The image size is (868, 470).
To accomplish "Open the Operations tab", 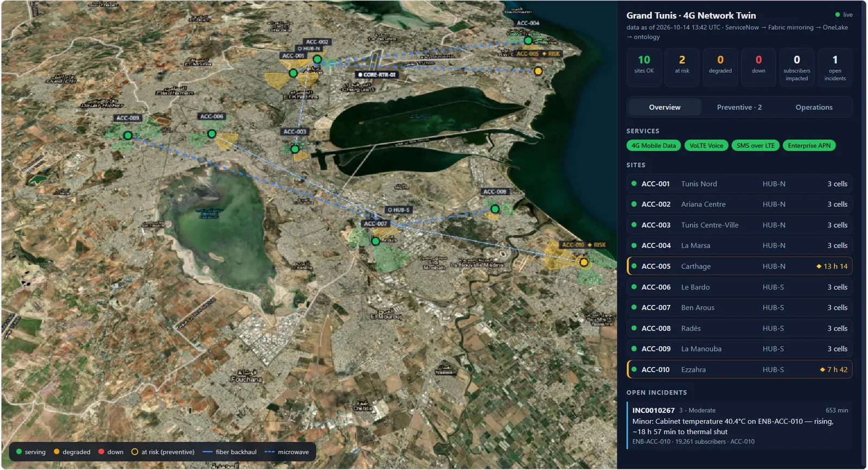I will tap(814, 107).
